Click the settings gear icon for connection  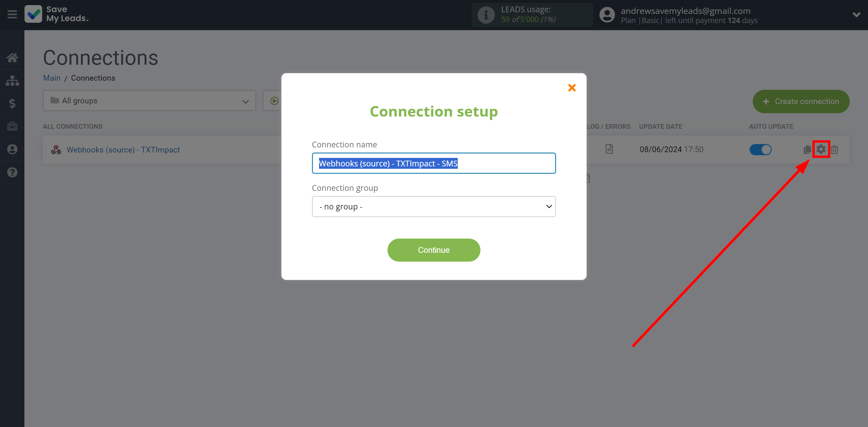point(821,149)
